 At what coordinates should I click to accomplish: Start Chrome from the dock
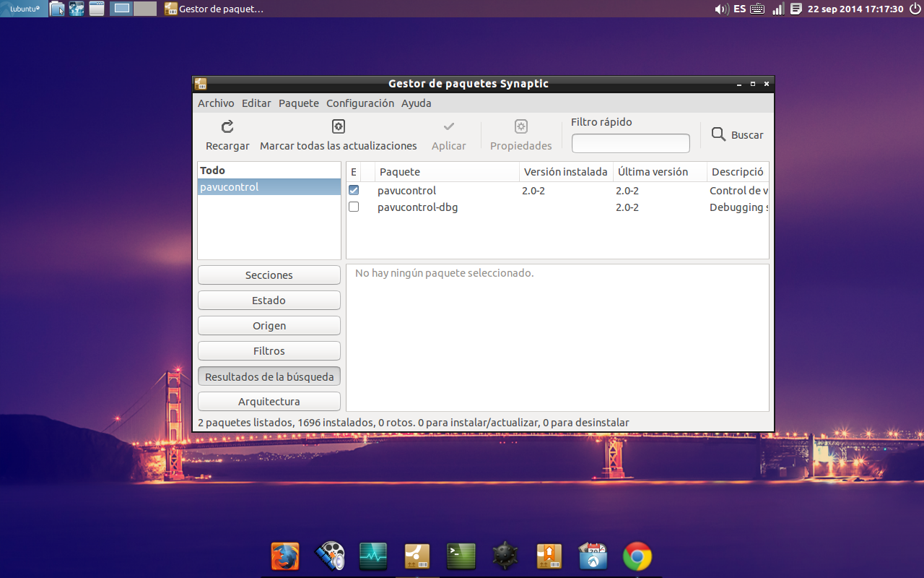coord(636,556)
